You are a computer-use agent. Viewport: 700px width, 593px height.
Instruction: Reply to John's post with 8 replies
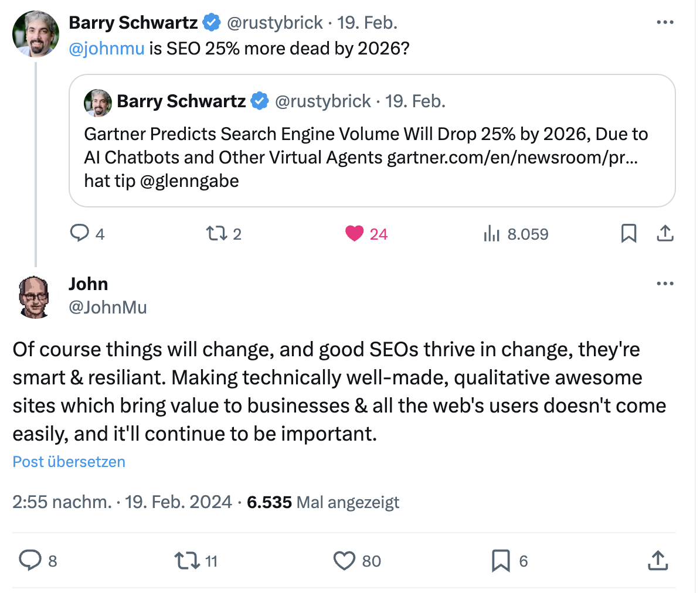pos(29,560)
